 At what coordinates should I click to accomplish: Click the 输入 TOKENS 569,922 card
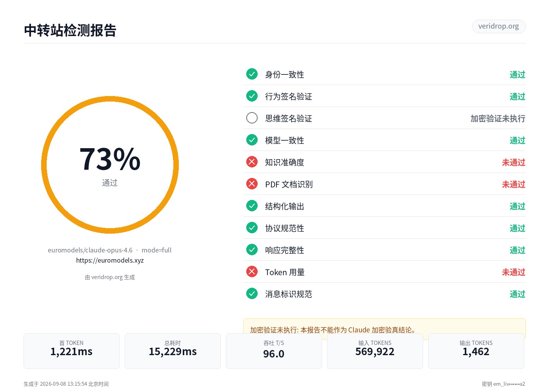[x=375, y=351]
